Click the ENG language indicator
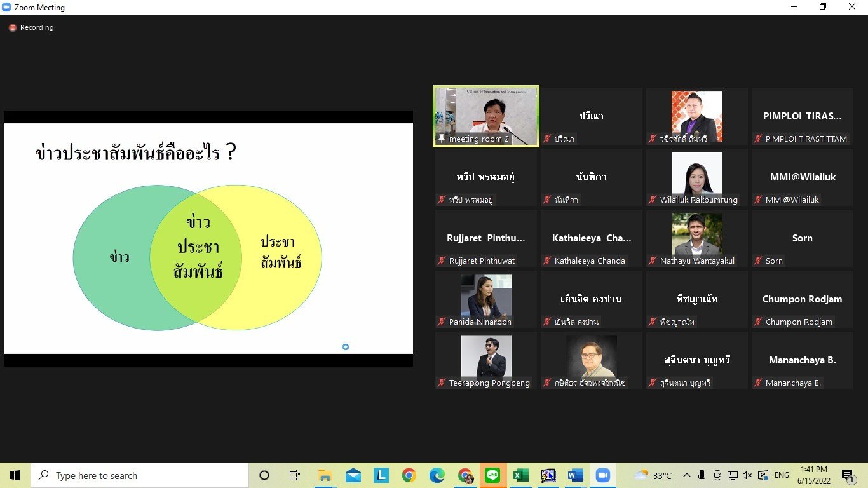The width and height of the screenshot is (868, 488). [782, 475]
